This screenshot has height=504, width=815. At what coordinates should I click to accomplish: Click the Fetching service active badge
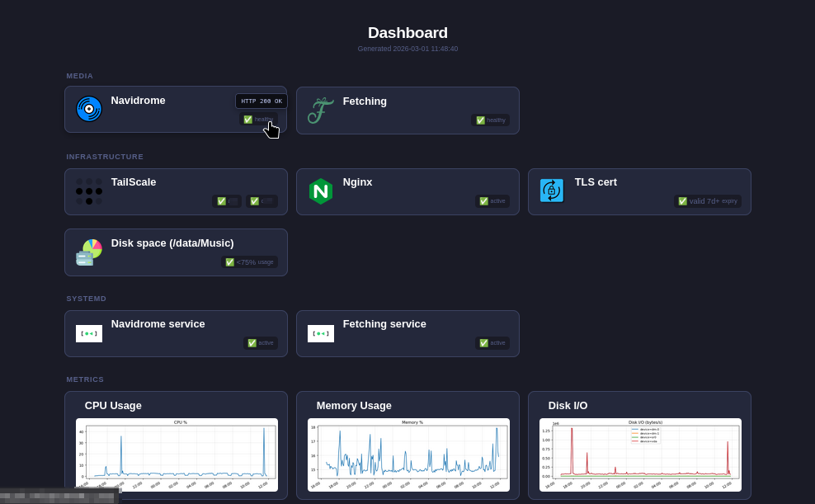(x=492, y=343)
